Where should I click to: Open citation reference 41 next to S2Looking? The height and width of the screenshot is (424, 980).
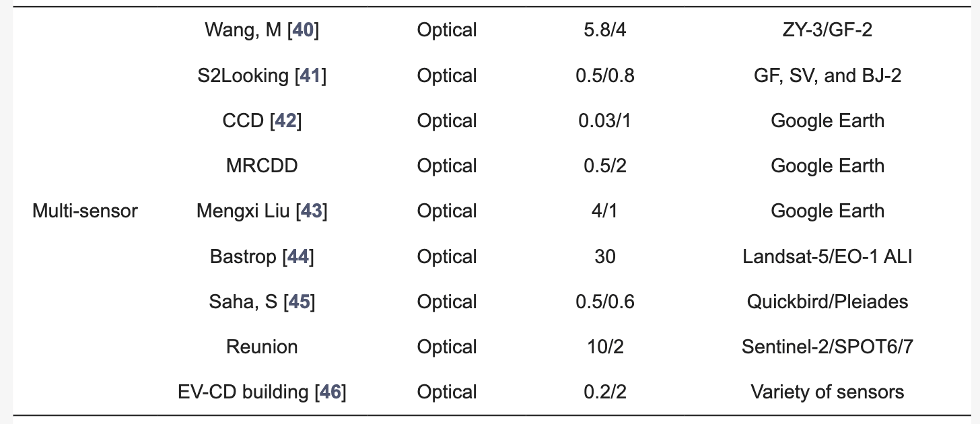[310, 75]
